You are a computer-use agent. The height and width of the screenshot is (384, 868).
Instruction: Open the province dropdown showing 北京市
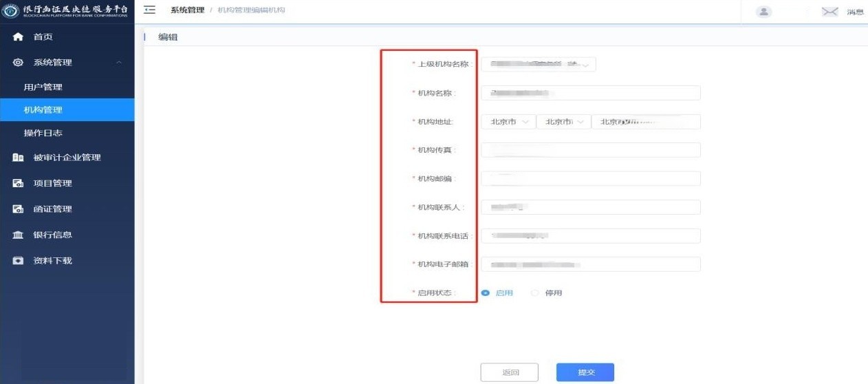(x=508, y=122)
